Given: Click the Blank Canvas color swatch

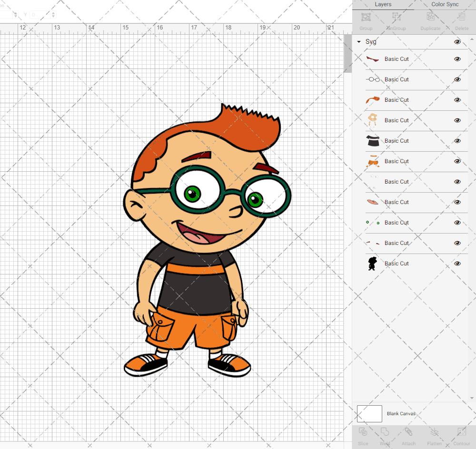Looking at the screenshot, I should 369,414.
